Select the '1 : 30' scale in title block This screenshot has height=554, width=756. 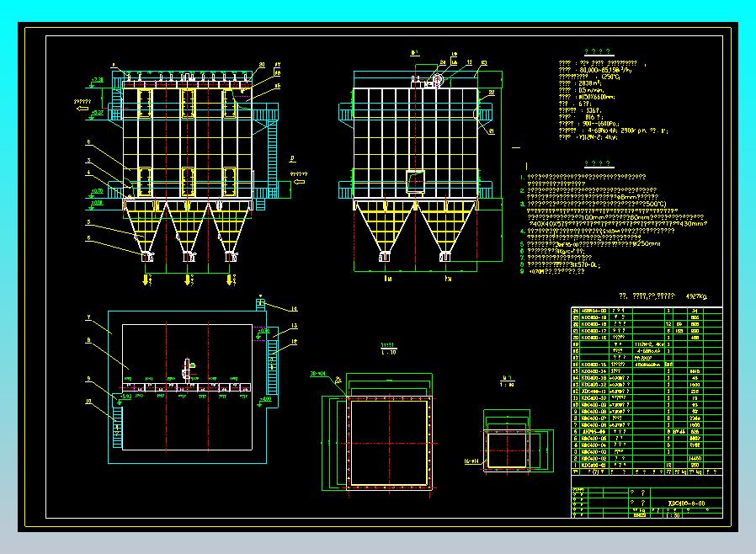(x=673, y=515)
